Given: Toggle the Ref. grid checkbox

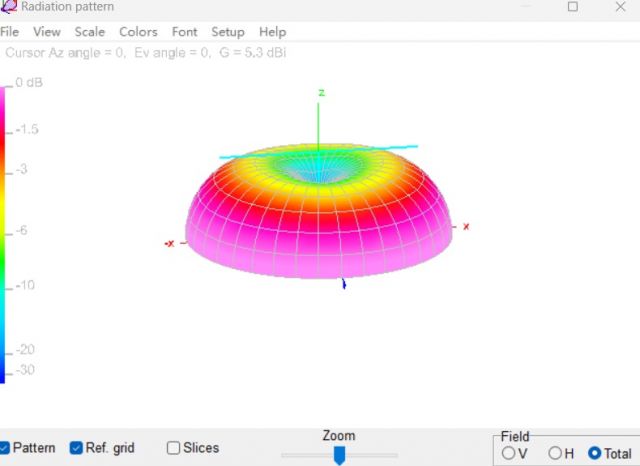Looking at the screenshot, I should point(76,448).
